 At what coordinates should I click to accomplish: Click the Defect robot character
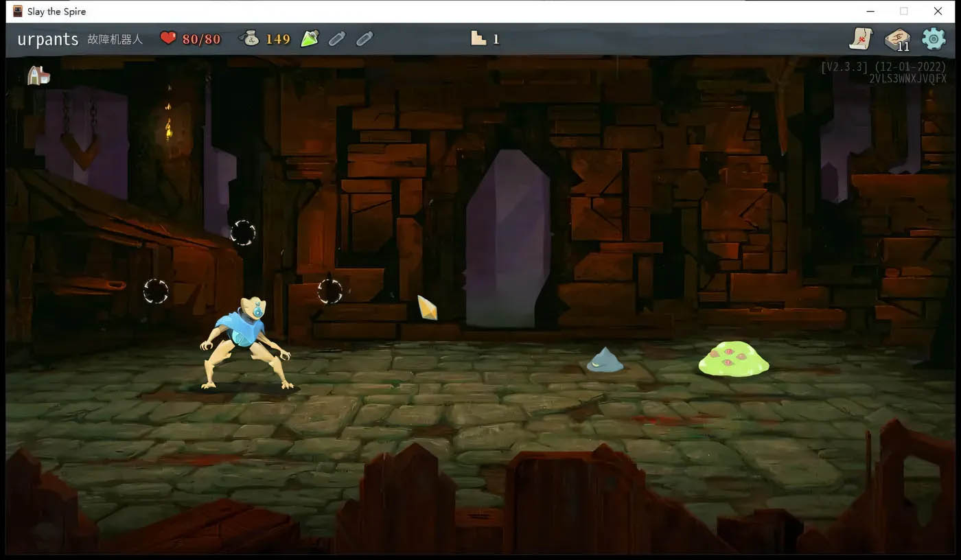246,343
